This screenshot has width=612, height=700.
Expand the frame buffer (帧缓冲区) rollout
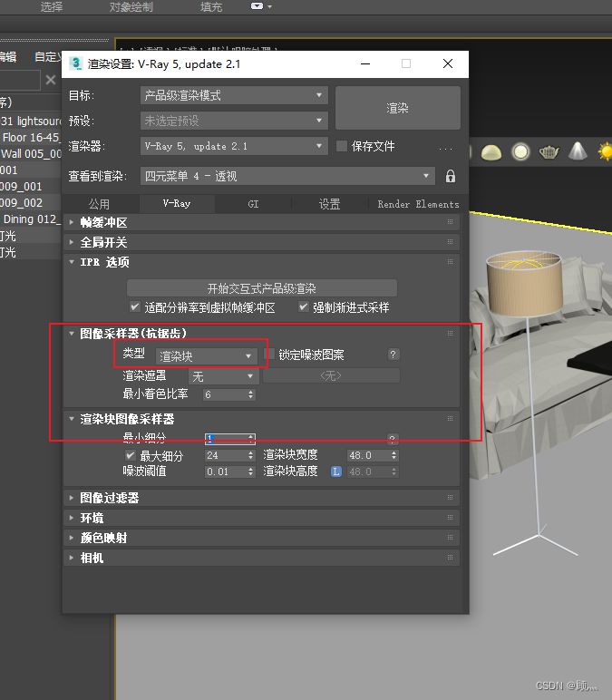pyautogui.click(x=261, y=222)
